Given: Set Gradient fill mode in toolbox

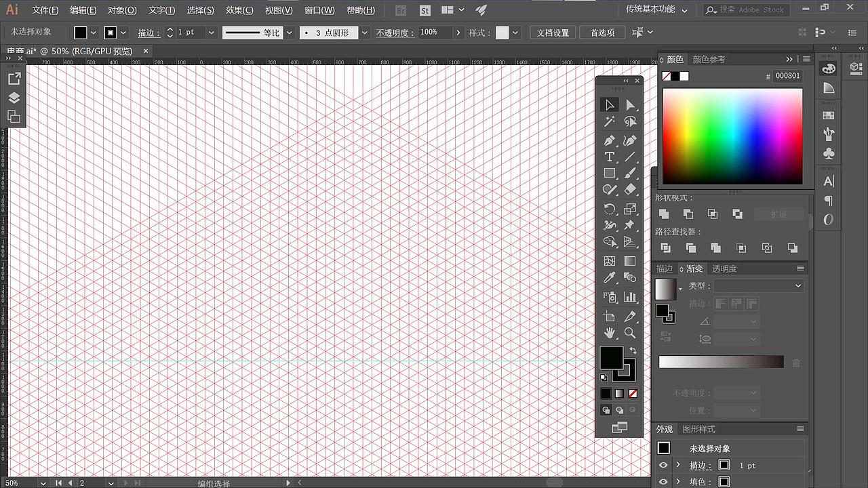Looking at the screenshot, I should [619, 393].
